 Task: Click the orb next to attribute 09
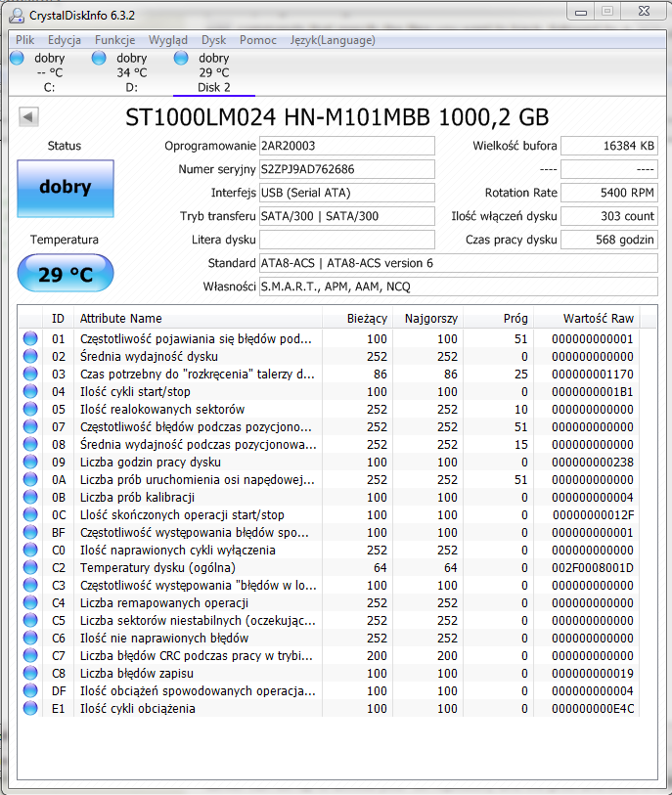(30, 462)
